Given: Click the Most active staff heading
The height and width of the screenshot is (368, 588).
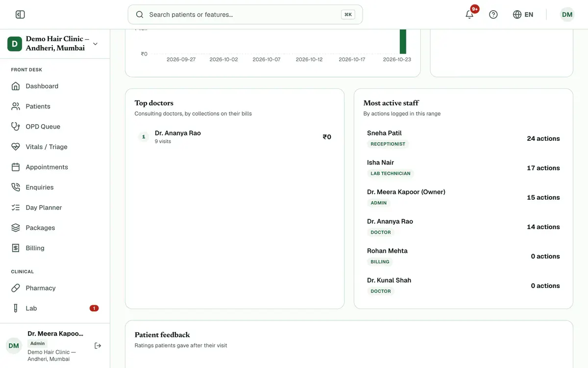Looking at the screenshot, I should (x=391, y=103).
